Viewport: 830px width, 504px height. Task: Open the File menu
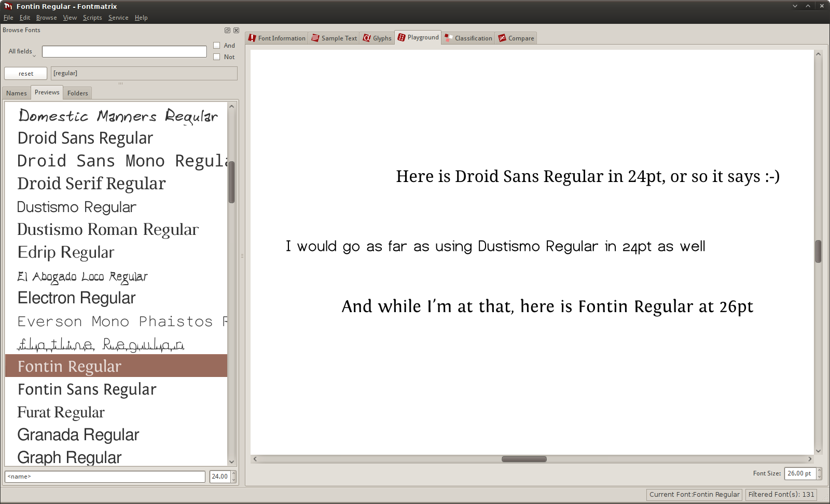click(8, 18)
